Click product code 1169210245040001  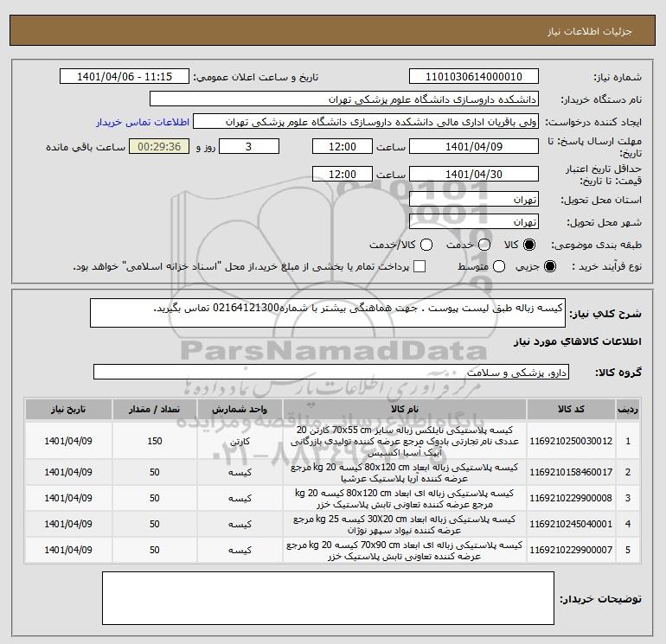pos(571,524)
